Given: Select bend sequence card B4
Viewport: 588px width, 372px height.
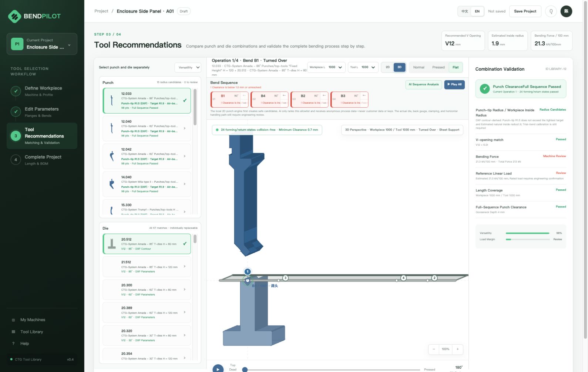Looking at the screenshot, I should coord(269,99).
